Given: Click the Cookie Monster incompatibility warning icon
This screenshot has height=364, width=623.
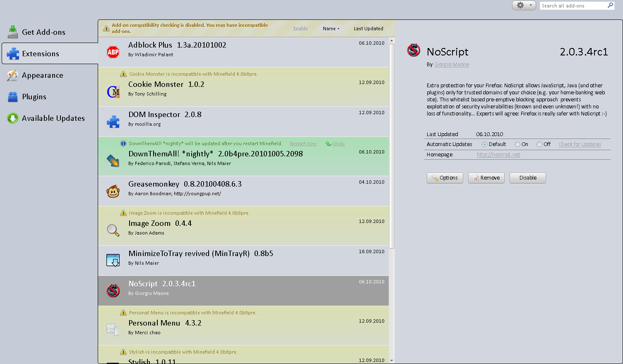Looking at the screenshot, I should click(x=123, y=74).
